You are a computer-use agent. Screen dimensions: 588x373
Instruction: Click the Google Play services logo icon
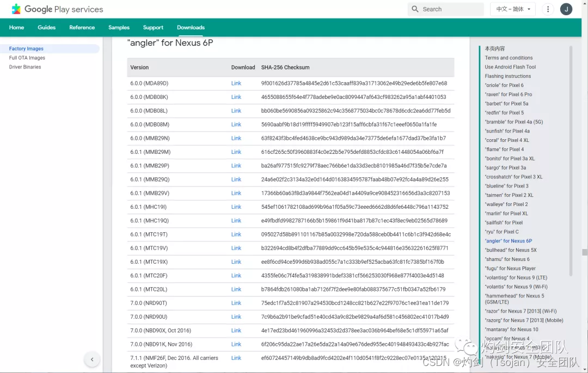click(x=16, y=9)
